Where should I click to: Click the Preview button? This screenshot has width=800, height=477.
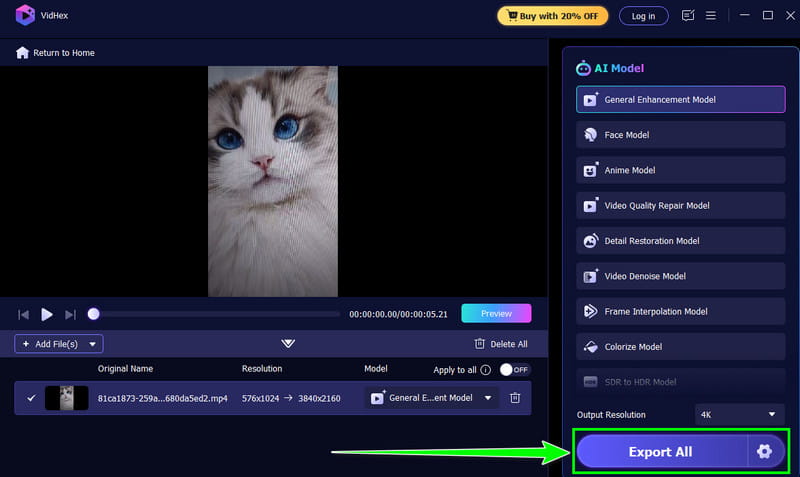[x=496, y=313]
